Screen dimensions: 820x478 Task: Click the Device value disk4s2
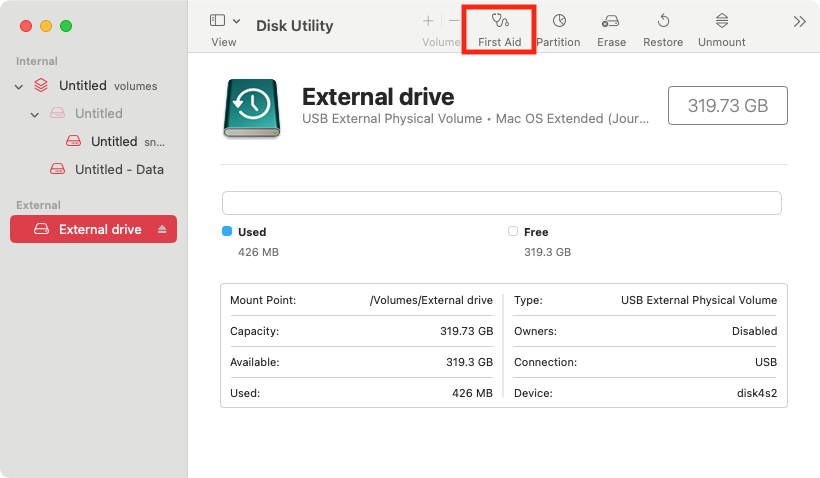point(757,393)
